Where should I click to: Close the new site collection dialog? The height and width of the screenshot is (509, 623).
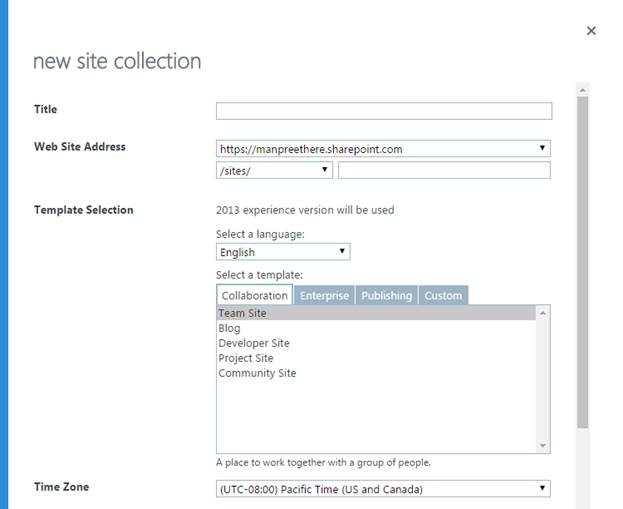click(x=591, y=31)
